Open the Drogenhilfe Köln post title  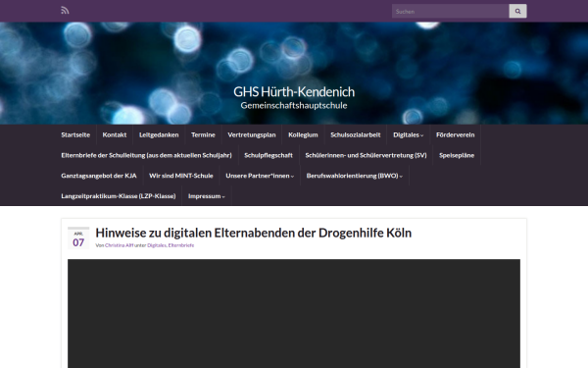254,233
